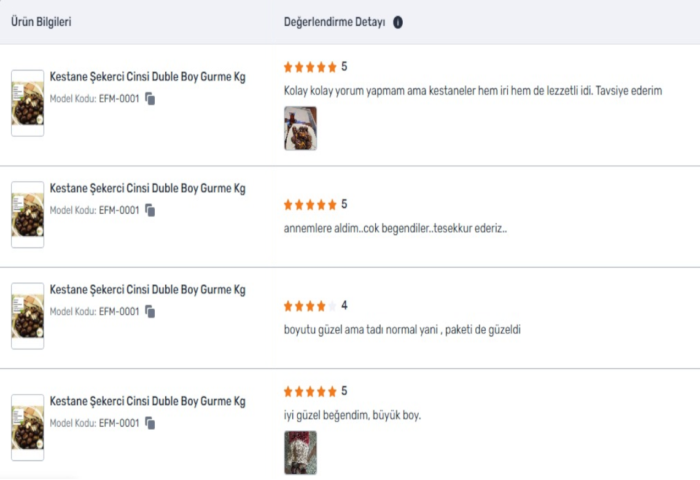This screenshot has width=700, height=480.
Task: Open first Kestane Şekerci Cinsi product title
Action: [x=148, y=77]
